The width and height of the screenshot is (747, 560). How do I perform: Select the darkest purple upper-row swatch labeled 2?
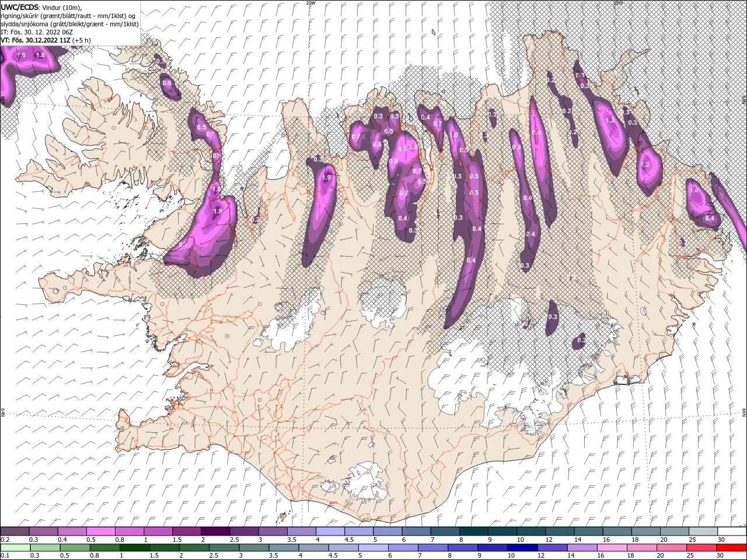pos(215,531)
